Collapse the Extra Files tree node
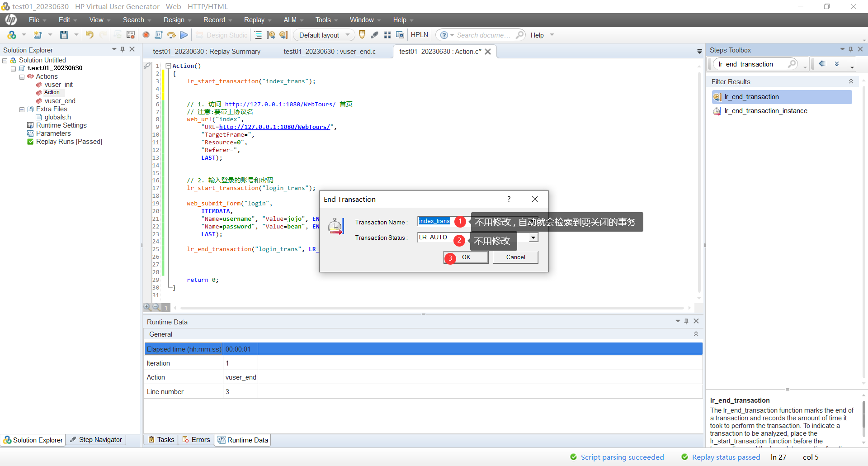This screenshot has width=868, height=466. (22, 109)
